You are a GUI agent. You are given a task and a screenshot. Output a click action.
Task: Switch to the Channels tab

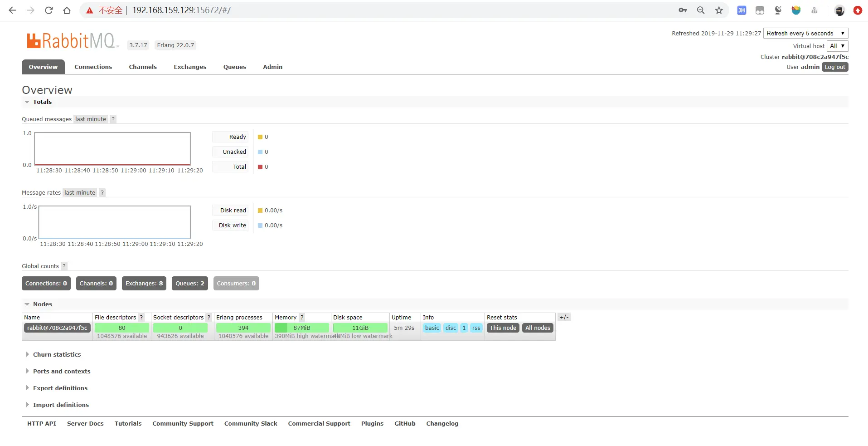click(143, 67)
